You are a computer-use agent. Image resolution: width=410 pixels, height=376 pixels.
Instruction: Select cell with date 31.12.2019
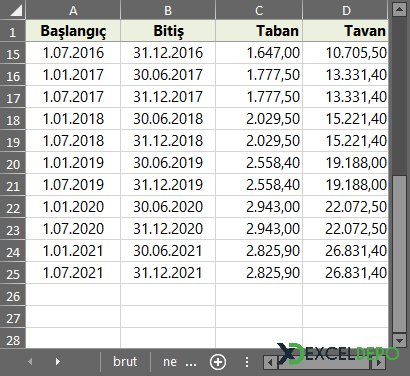click(x=168, y=185)
